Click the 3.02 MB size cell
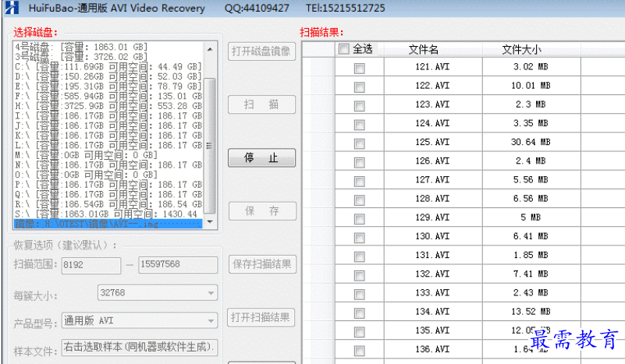 coord(531,67)
